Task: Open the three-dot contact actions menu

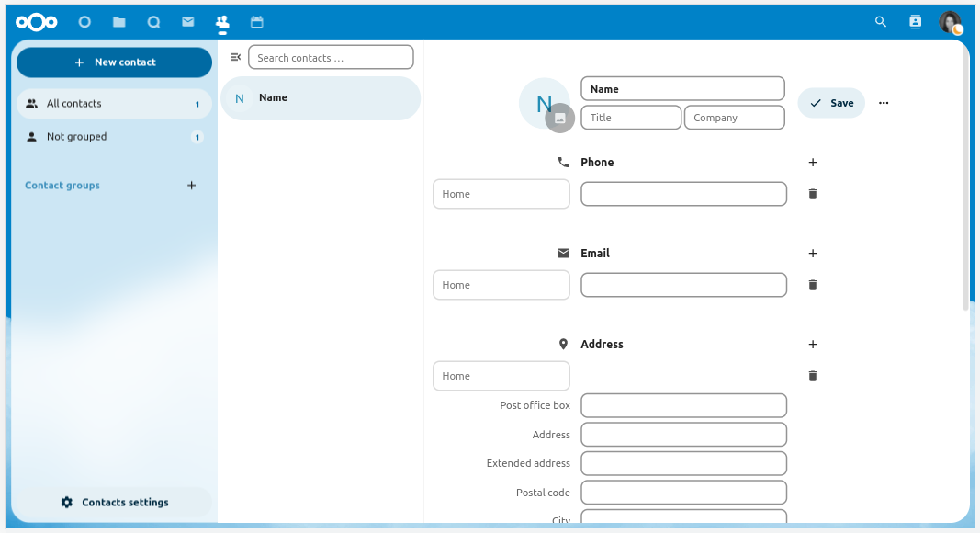Action: pos(884,103)
